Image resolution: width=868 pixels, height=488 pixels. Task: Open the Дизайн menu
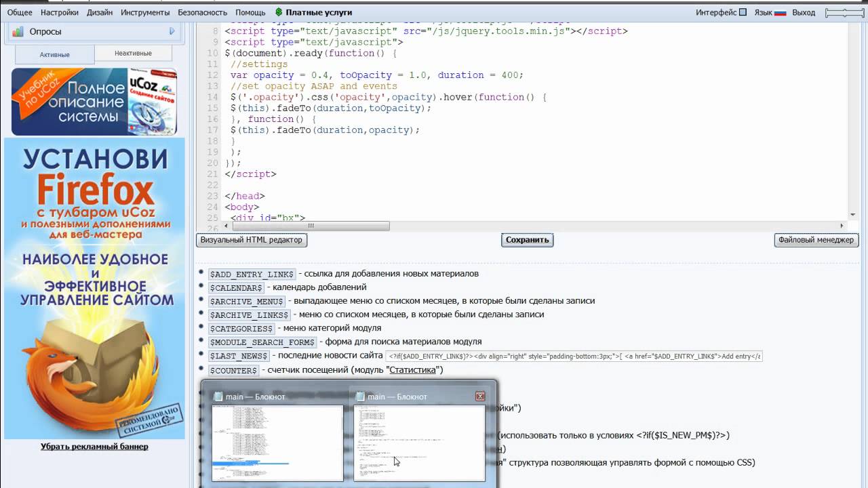click(x=100, y=12)
